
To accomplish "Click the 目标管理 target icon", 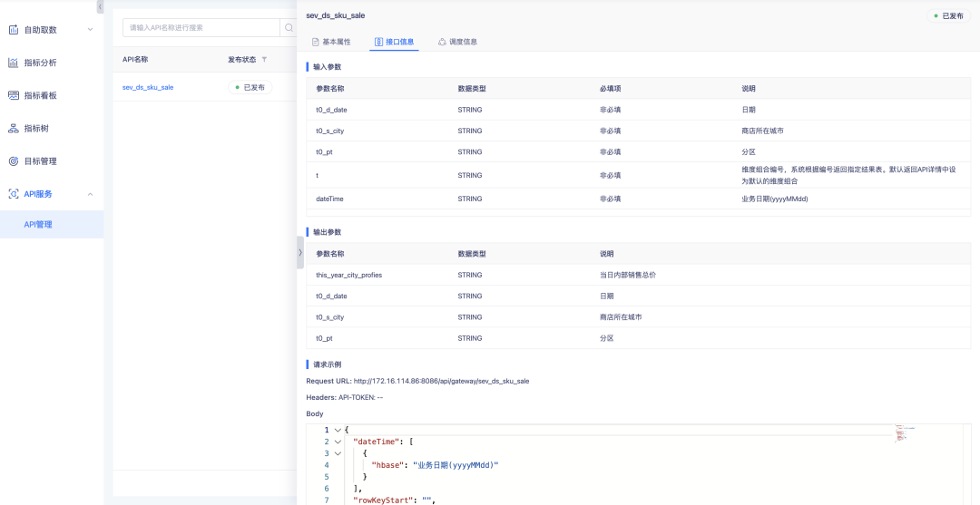I will (x=13, y=161).
